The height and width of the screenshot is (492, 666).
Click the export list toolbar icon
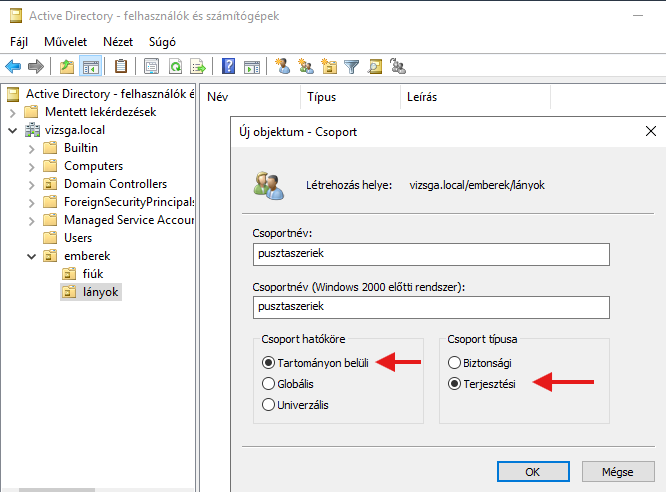[x=198, y=67]
